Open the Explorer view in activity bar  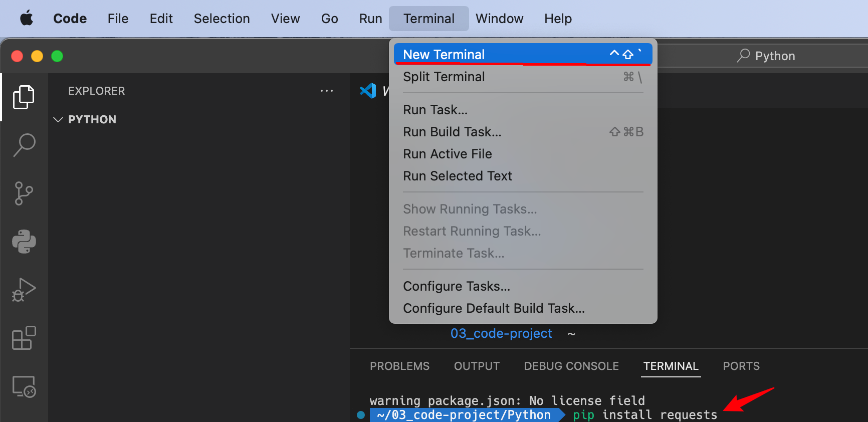[x=24, y=97]
